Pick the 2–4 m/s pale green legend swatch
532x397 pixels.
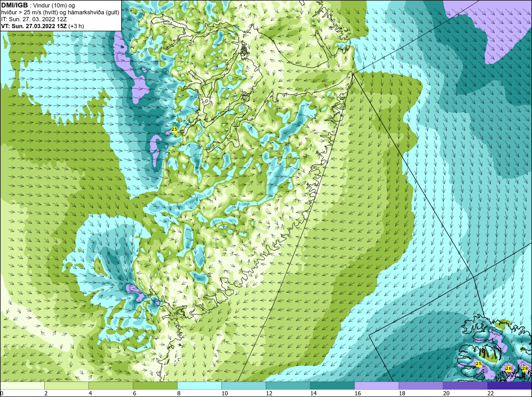[66, 385]
